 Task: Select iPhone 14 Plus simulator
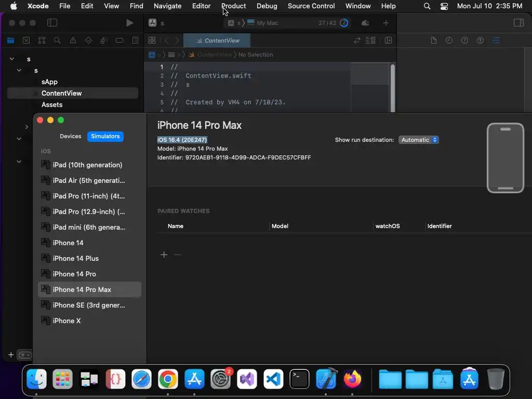pos(89,259)
